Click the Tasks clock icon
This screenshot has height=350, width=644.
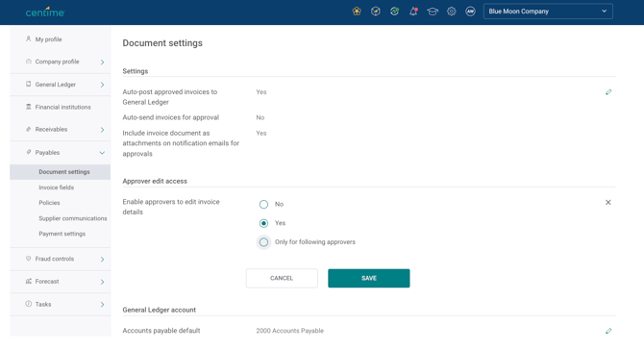[x=28, y=304]
